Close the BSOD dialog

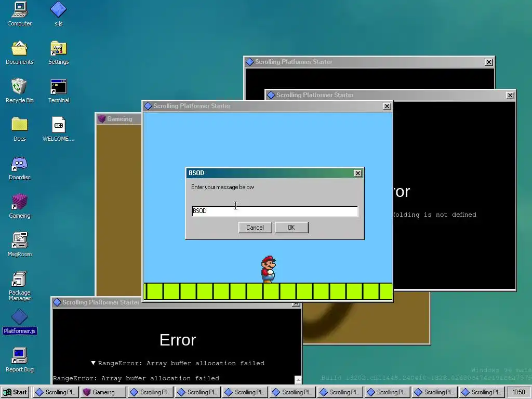(357, 173)
